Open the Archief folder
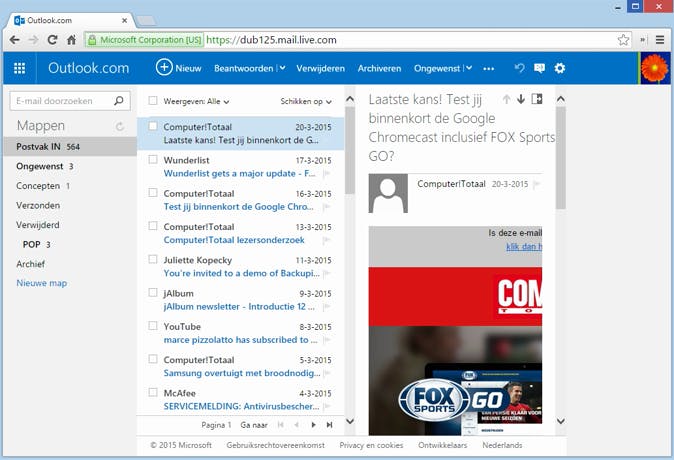674x460 pixels. [70, 264]
